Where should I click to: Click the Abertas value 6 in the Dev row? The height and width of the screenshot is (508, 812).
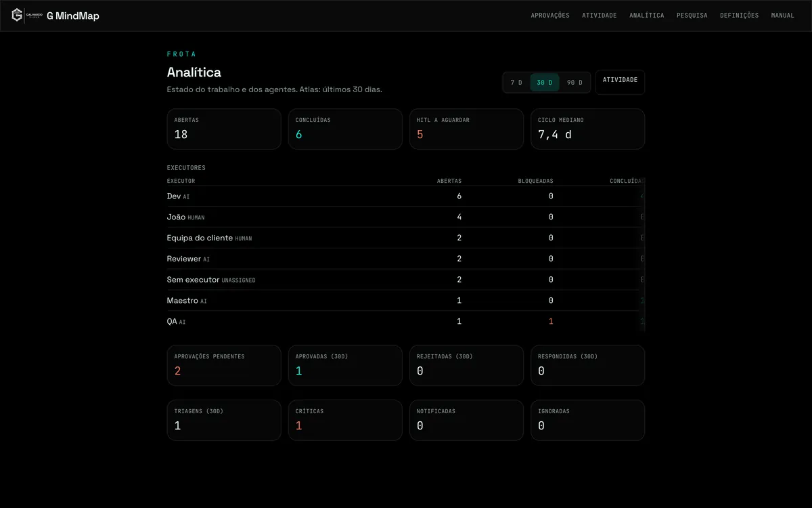pyautogui.click(x=459, y=196)
